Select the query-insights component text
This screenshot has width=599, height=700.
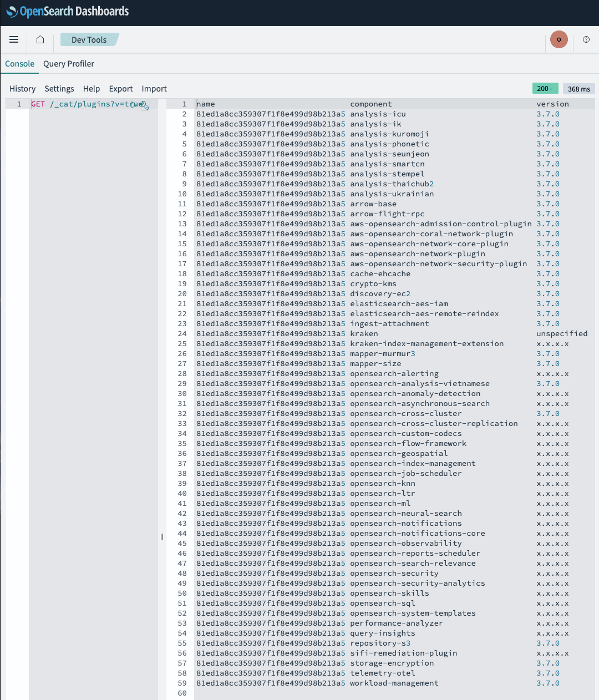click(383, 633)
